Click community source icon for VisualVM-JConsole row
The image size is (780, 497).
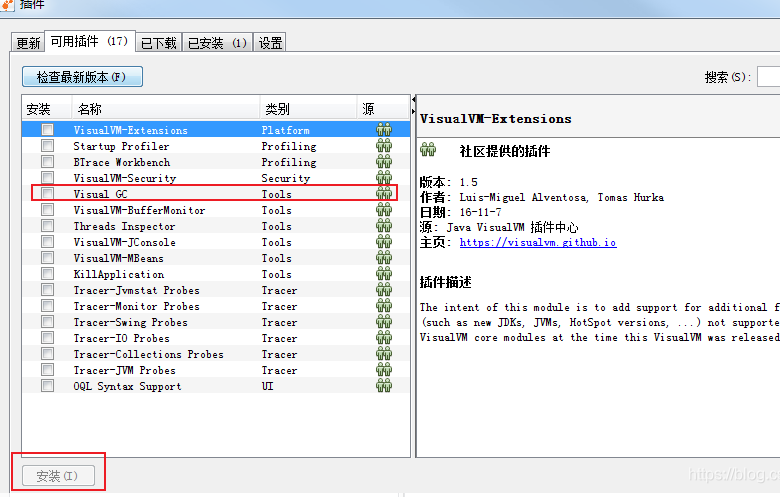click(x=384, y=242)
